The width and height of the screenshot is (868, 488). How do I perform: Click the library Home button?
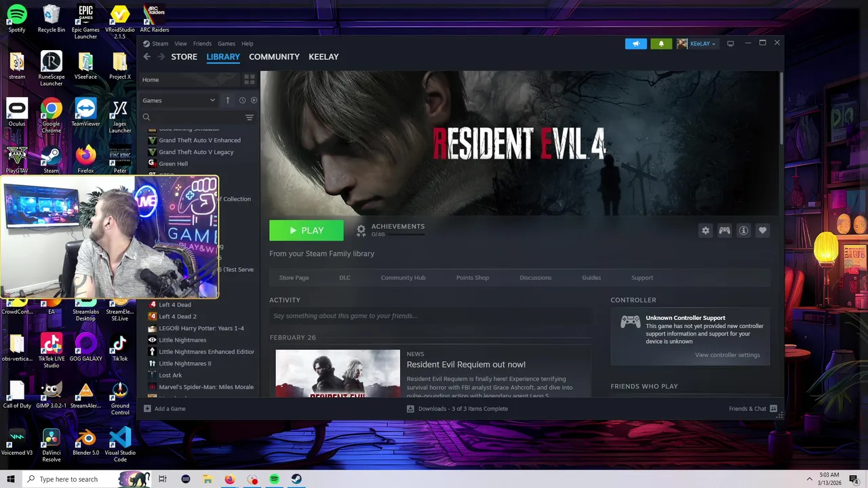(190, 79)
